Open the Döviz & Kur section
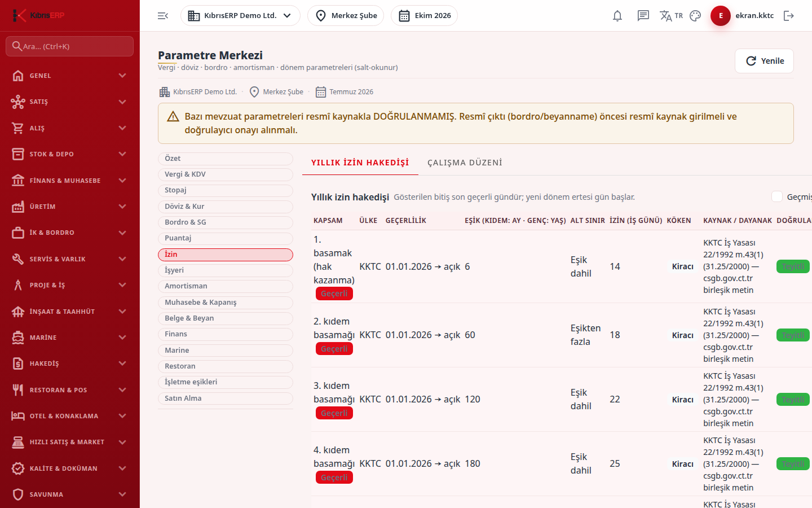This screenshot has width=812, height=508. [x=226, y=207]
